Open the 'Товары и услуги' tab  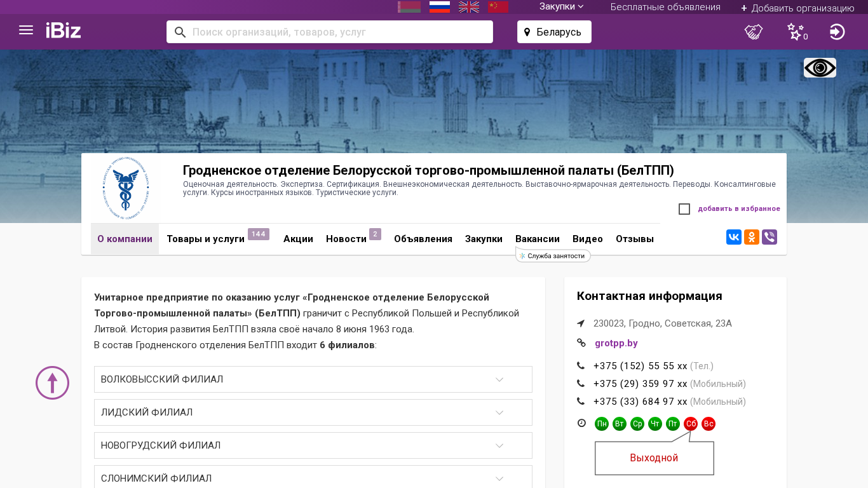[205, 239]
